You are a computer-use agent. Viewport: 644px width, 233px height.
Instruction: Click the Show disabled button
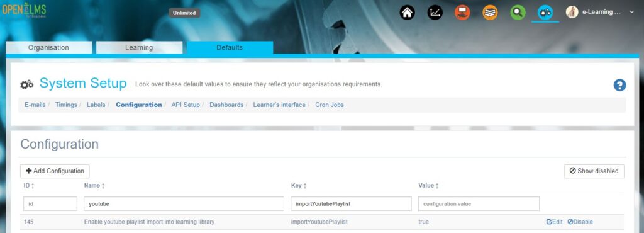click(x=594, y=171)
